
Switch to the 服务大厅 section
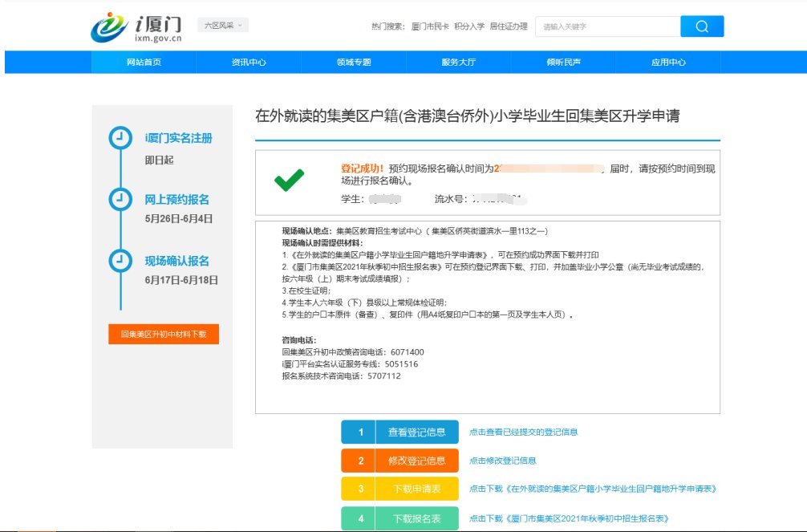tap(458, 62)
